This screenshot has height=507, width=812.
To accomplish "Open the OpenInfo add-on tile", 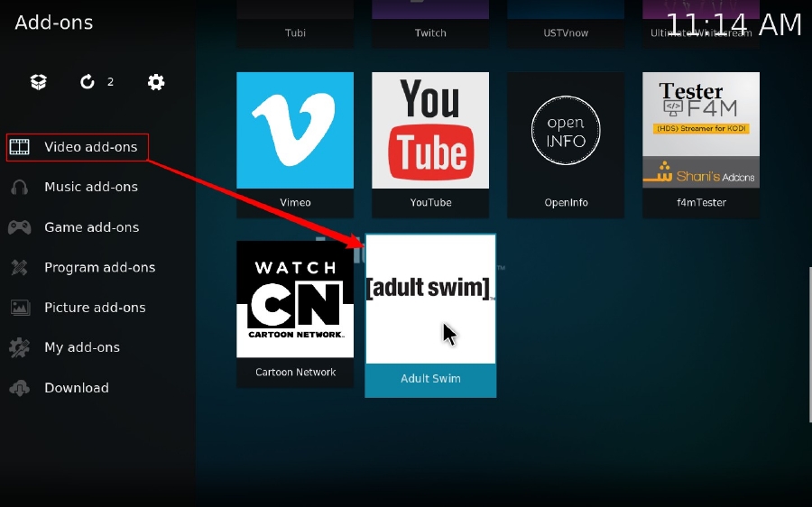I will pyautogui.click(x=566, y=144).
